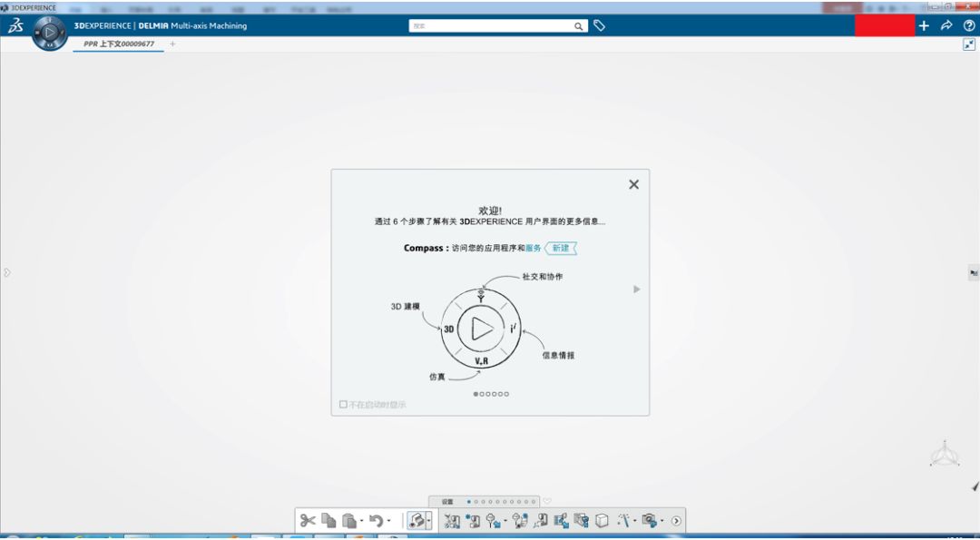Open the Undo history dropdown arrow

(388, 521)
